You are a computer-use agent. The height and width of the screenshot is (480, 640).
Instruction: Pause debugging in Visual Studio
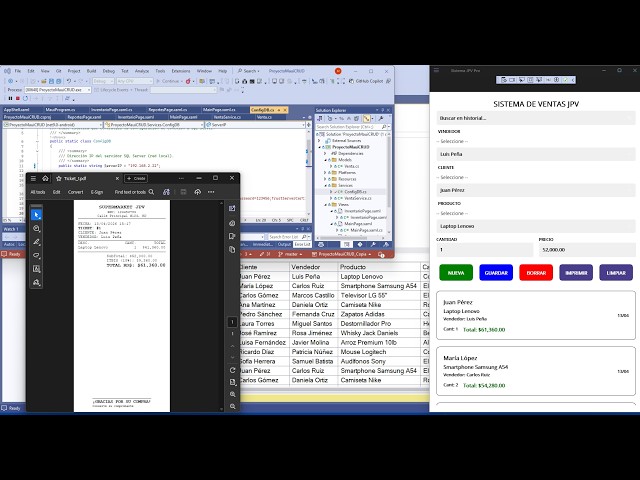10,98
